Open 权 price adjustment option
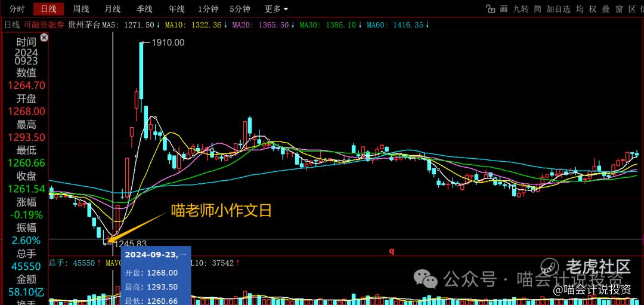Image resolution: width=644 pixels, height=305 pixels. point(593,8)
